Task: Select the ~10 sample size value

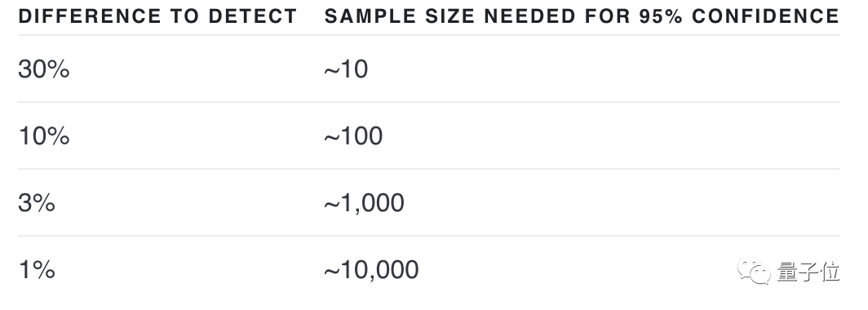Action: click(346, 69)
